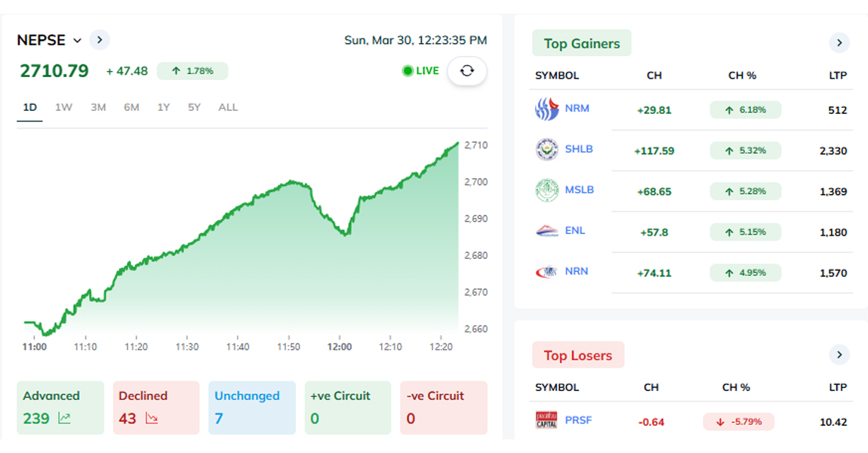Open the PRSF symbol link
This screenshot has width=868, height=453.
(x=578, y=420)
